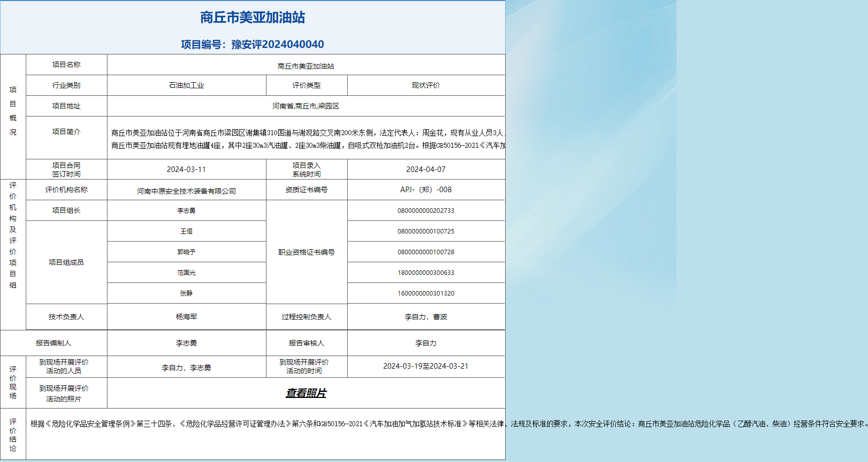
Task: Select evaluation type 现状评价
Action: pyautogui.click(x=426, y=85)
